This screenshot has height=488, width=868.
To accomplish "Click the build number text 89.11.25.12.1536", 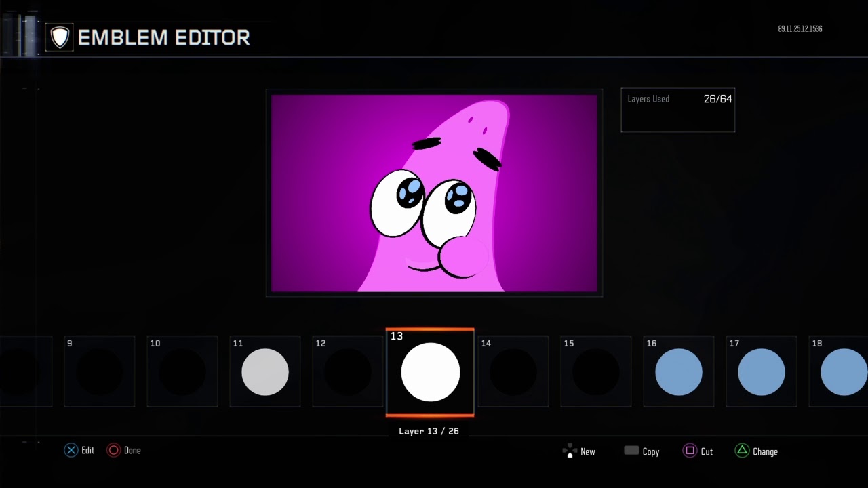I will point(800,29).
